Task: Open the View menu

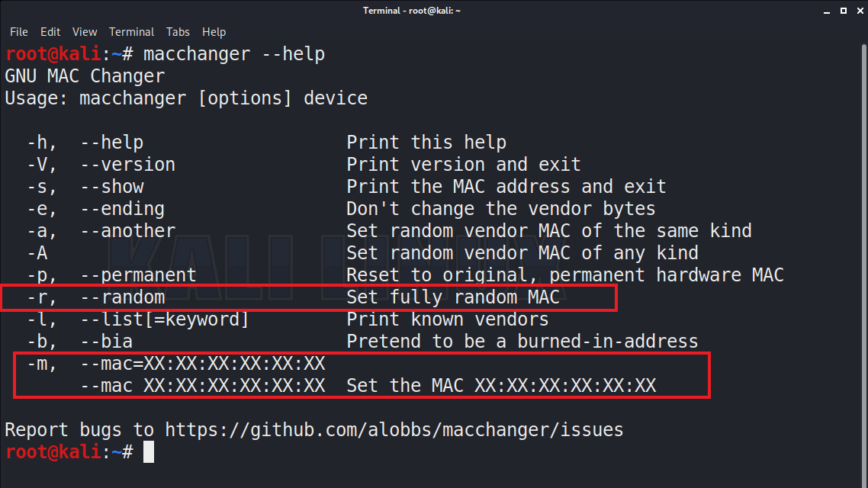Action: click(85, 32)
